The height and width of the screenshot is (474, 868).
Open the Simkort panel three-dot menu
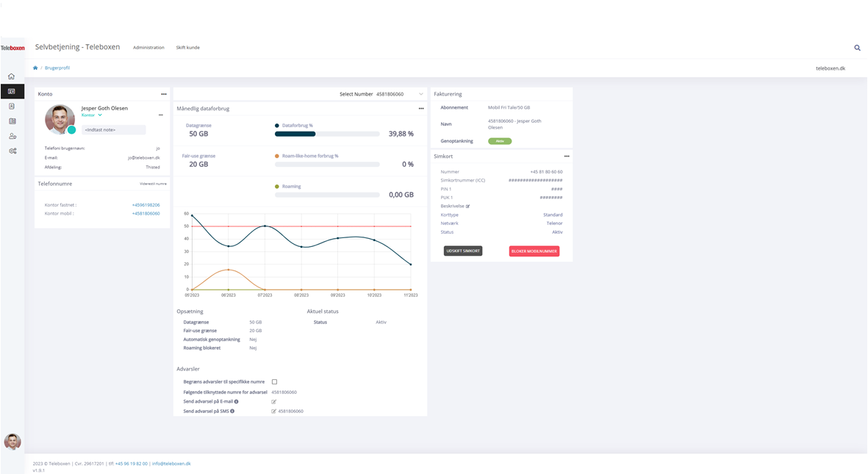coord(566,157)
